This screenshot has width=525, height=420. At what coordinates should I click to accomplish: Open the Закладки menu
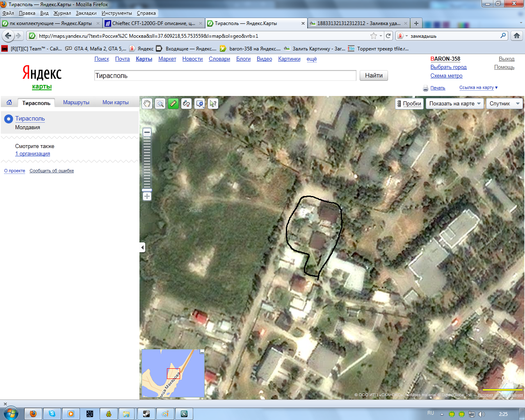point(86,13)
